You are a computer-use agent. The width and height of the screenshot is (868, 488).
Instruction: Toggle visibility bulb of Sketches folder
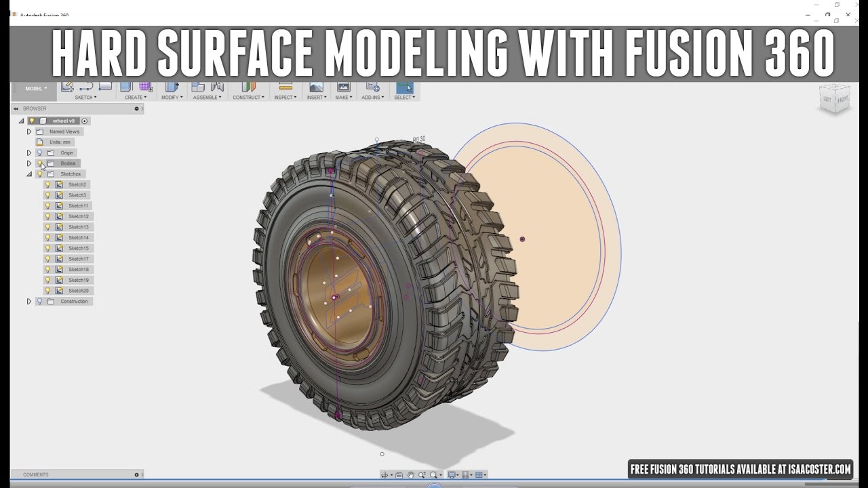tap(39, 174)
